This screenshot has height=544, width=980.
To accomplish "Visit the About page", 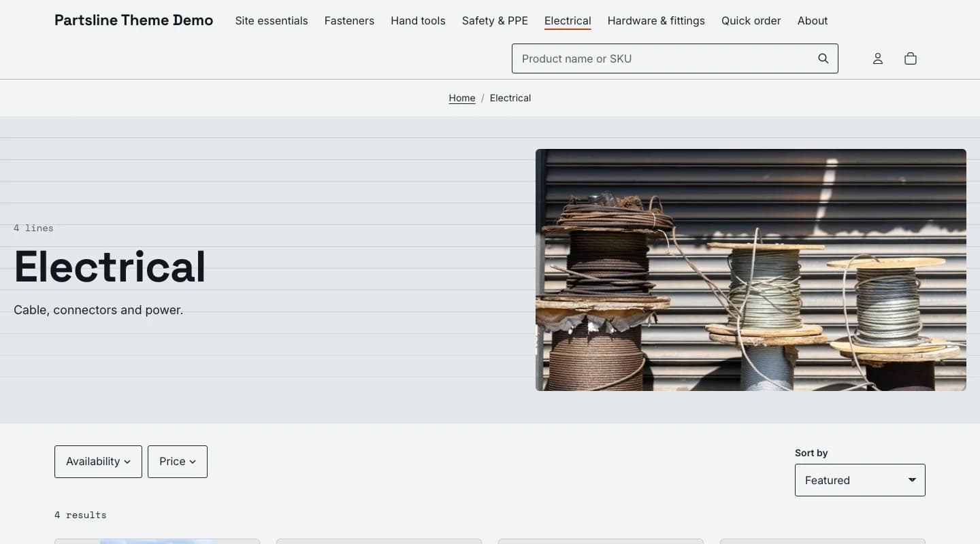I will 813,21.
